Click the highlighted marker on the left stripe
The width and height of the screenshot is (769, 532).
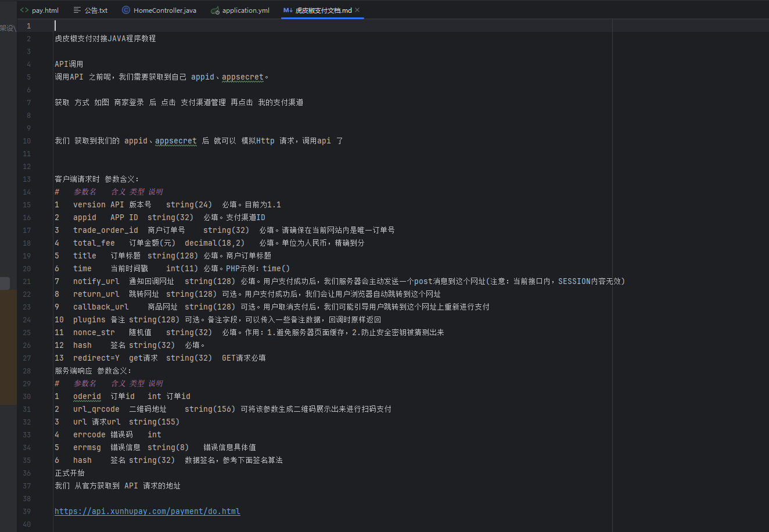(4, 283)
